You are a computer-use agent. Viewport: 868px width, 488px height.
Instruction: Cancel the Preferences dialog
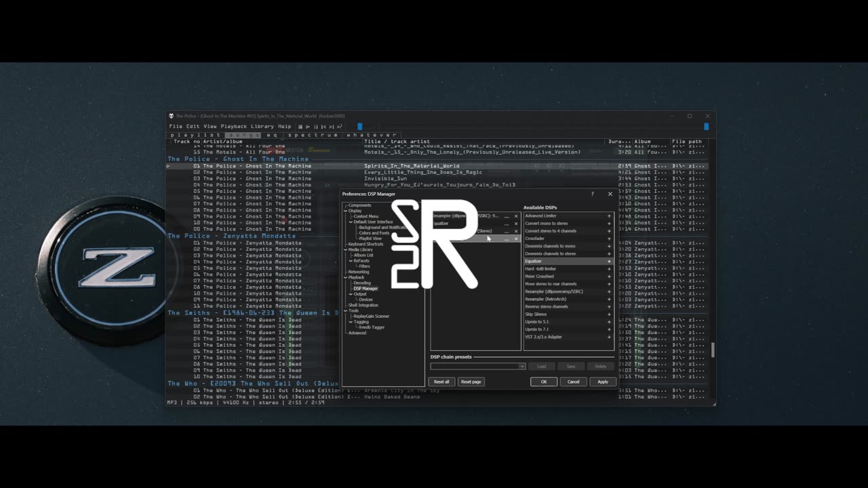[573, 382]
